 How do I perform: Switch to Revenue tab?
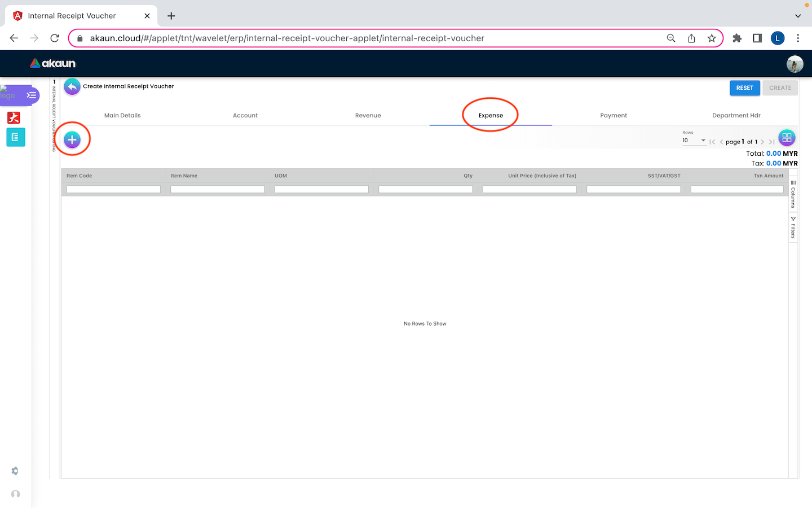click(368, 115)
